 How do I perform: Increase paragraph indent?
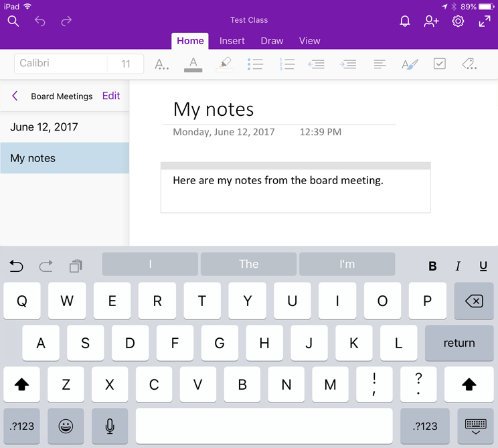pyautogui.click(x=348, y=64)
